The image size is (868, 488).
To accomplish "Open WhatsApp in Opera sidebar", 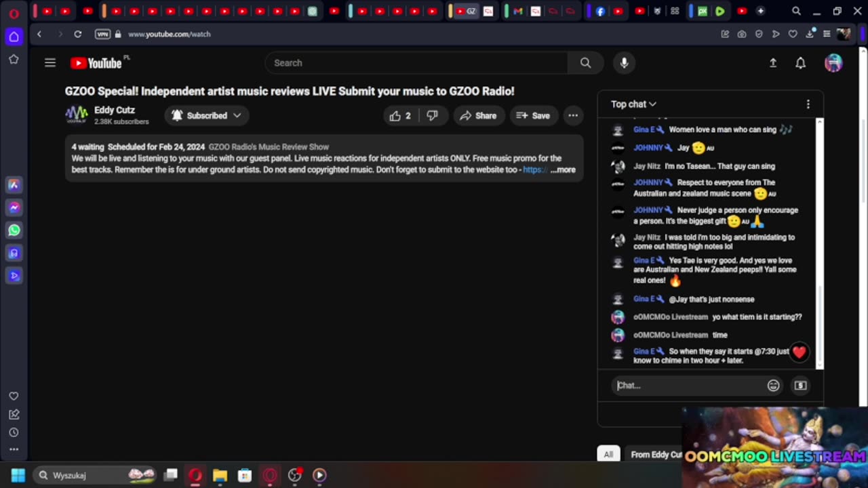I will coord(14,230).
